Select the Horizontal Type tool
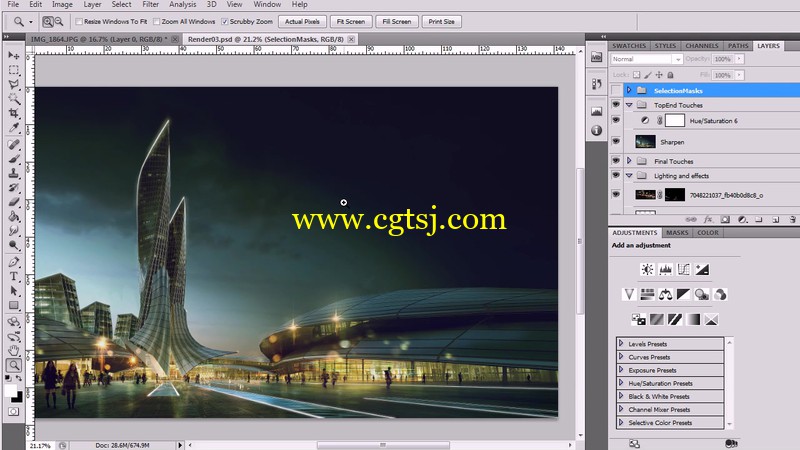The image size is (800, 450). coord(14,277)
